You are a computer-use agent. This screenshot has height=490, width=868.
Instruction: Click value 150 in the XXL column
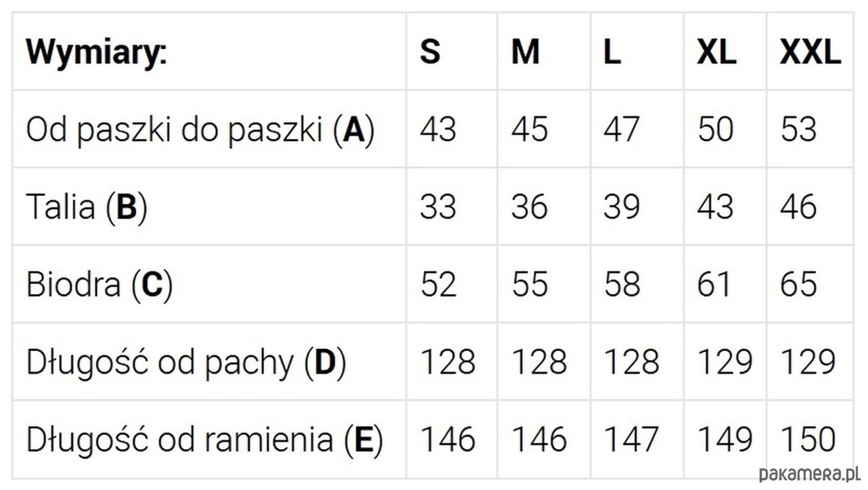[809, 439]
